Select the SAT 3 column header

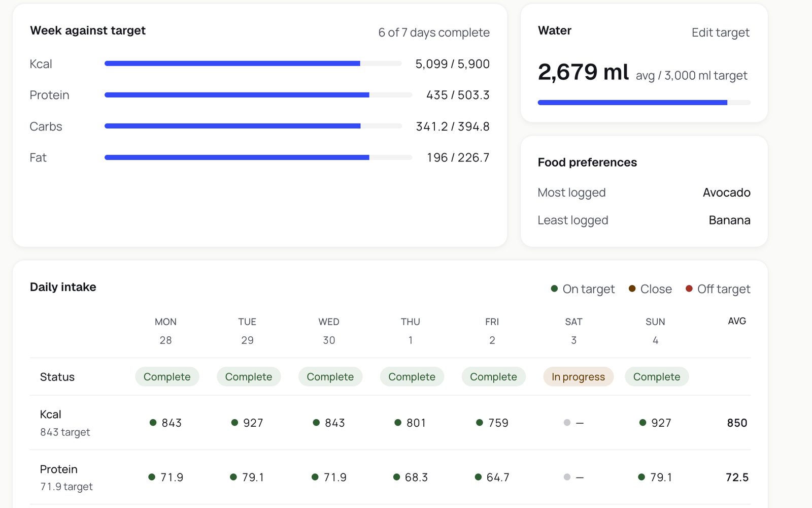tap(574, 331)
